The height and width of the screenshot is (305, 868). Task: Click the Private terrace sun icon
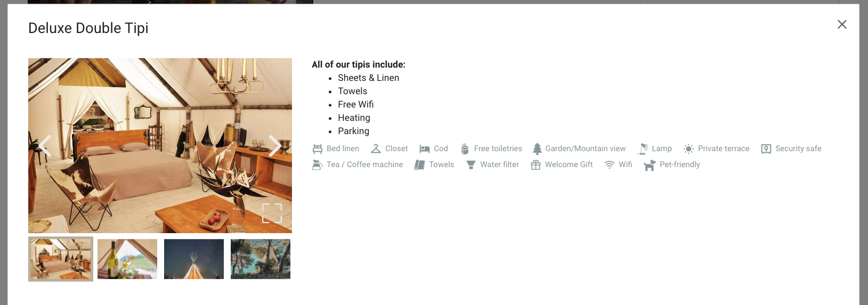(689, 149)
